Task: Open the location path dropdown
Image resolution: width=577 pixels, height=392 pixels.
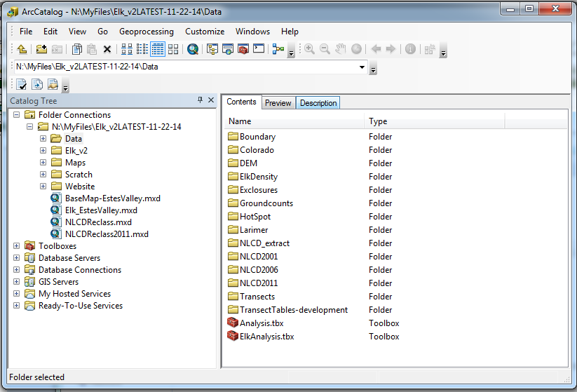Action: click(362, 67)
